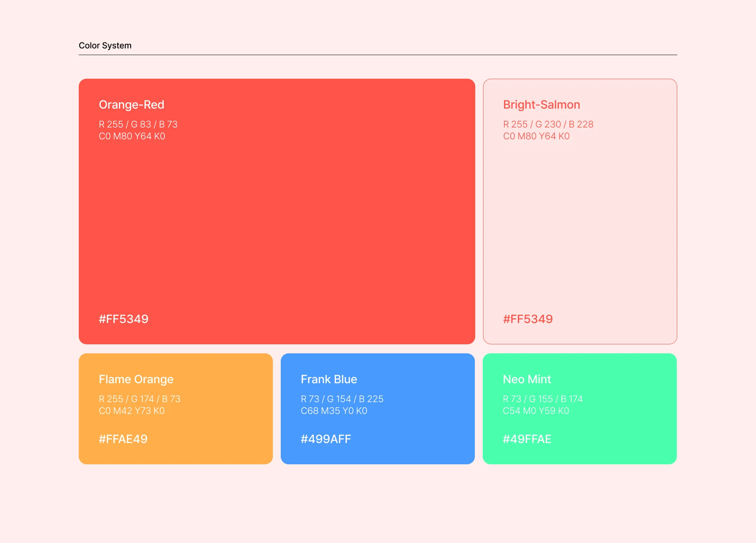Select the R 255 / G 230 / B 228 value
The width and height of the screenshot is (756, 543).
(548, 124)
